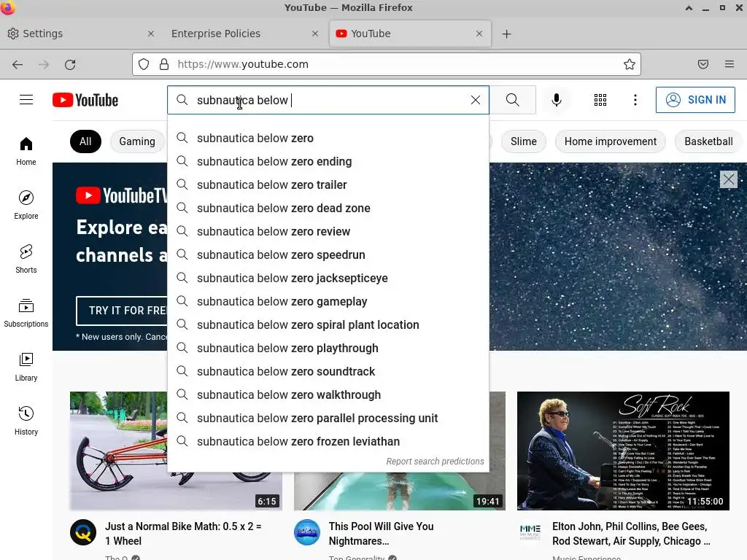Close the YouTube tab
Image resolution: width=747 pixels, height=560 pixels.
click(x=479, y=34)
